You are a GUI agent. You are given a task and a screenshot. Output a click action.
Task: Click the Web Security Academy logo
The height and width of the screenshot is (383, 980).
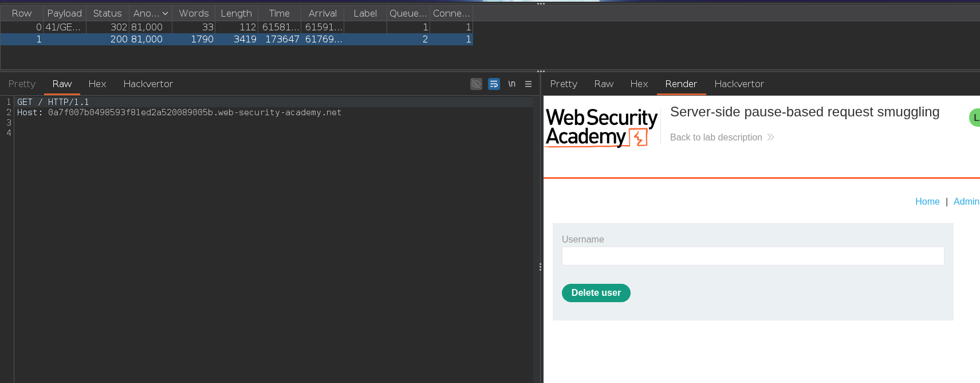[x=601, y=127]
